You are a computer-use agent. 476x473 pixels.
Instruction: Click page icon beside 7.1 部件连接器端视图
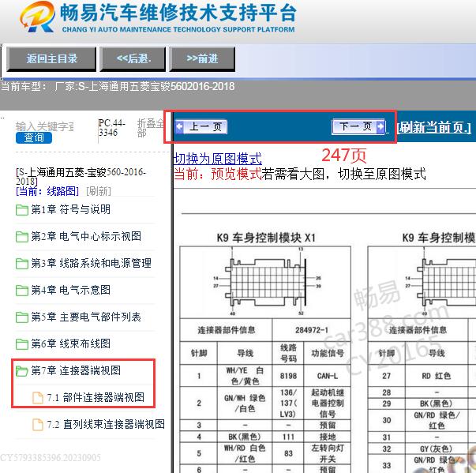click(x=38, y=398)
